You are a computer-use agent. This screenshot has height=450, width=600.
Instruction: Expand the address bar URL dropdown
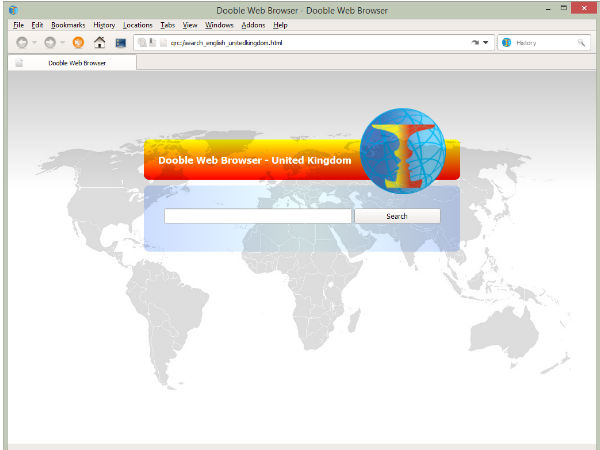(x=486, y=43)
